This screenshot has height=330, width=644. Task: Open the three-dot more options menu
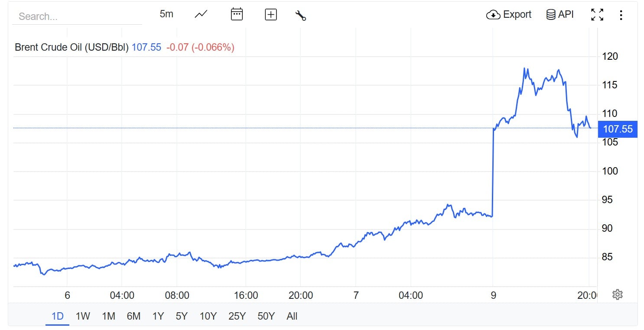621,15
